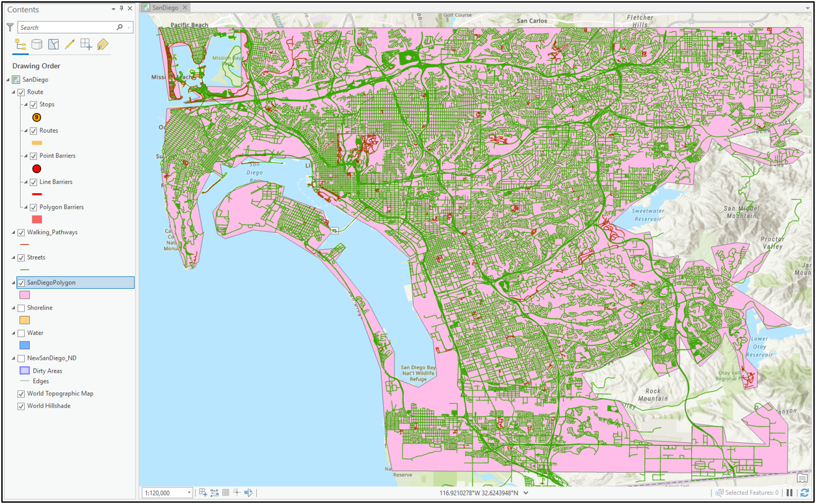Screen dimensions: 816x504
Task: Pause map drawing
Action: click(789, 493)
